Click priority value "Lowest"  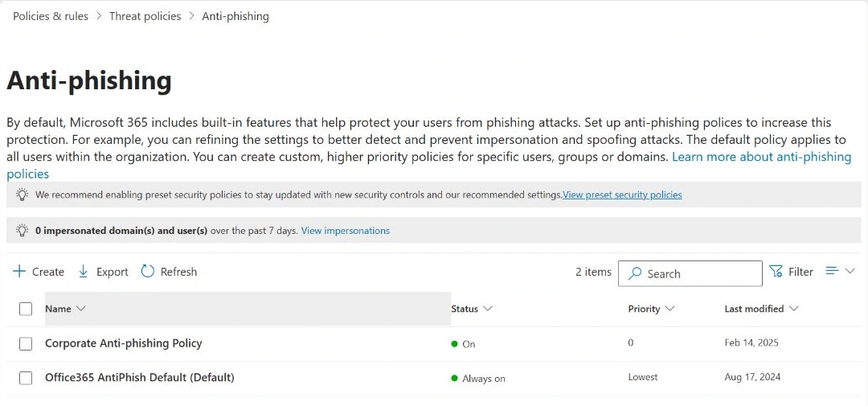tap(643, 377)
